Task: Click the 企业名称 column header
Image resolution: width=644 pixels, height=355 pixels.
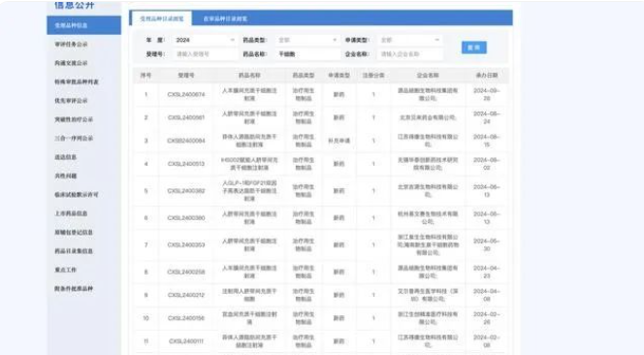Action: click(x=428, y=76)
